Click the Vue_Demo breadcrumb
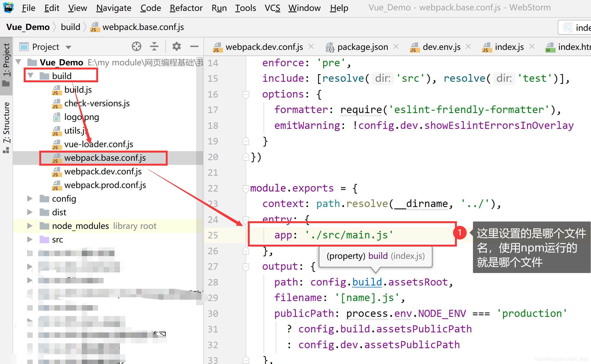 pos(28,27)
